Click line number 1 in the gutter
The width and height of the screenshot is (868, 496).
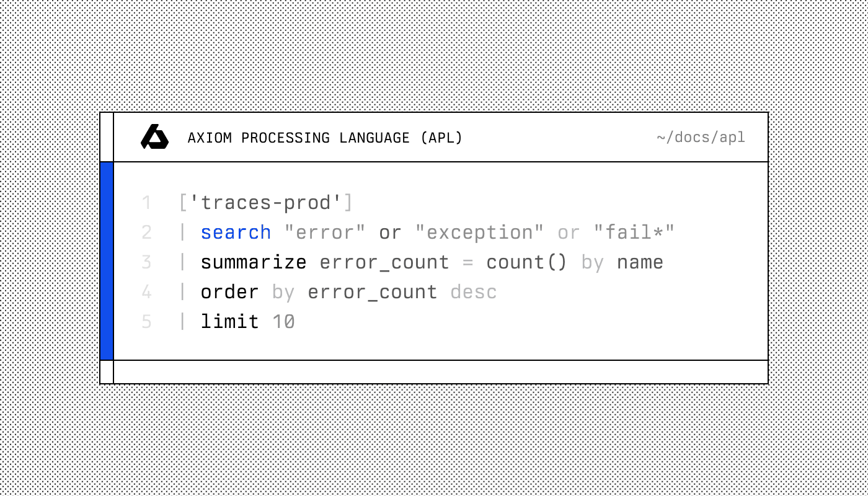(x=146, y=203)
